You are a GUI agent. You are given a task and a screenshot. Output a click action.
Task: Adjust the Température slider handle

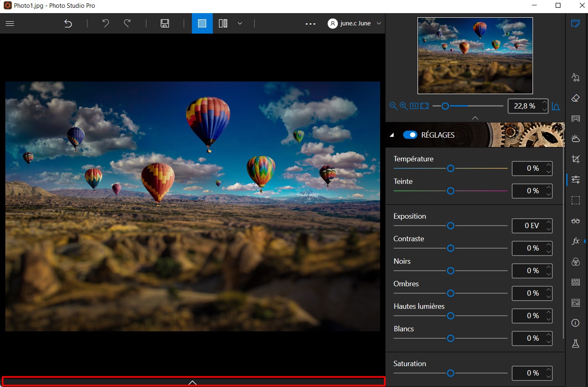coord(451,168)
